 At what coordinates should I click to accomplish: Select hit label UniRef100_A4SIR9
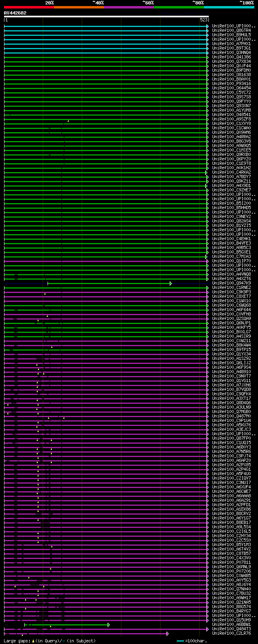[231, 337]
